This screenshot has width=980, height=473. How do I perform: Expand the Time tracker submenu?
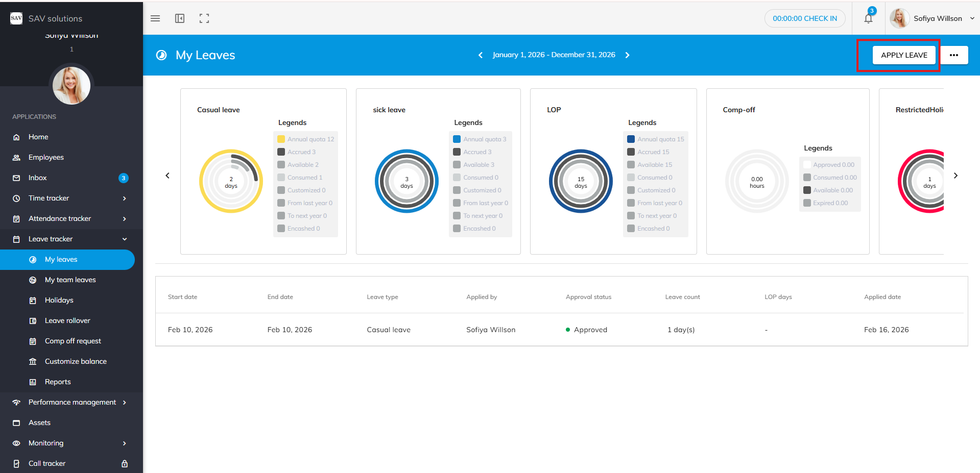point(125,198)
